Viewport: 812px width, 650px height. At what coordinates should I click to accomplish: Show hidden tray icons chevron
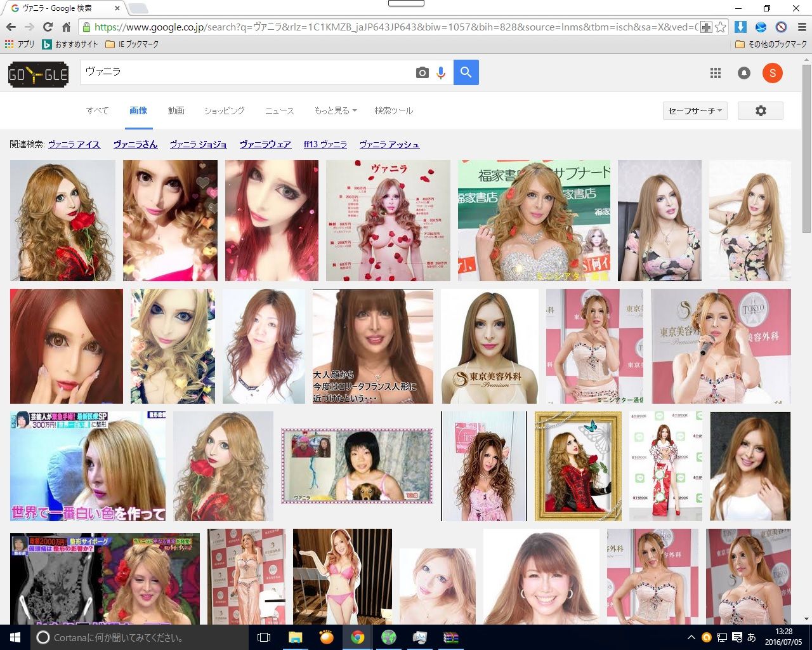coord(691,637)
